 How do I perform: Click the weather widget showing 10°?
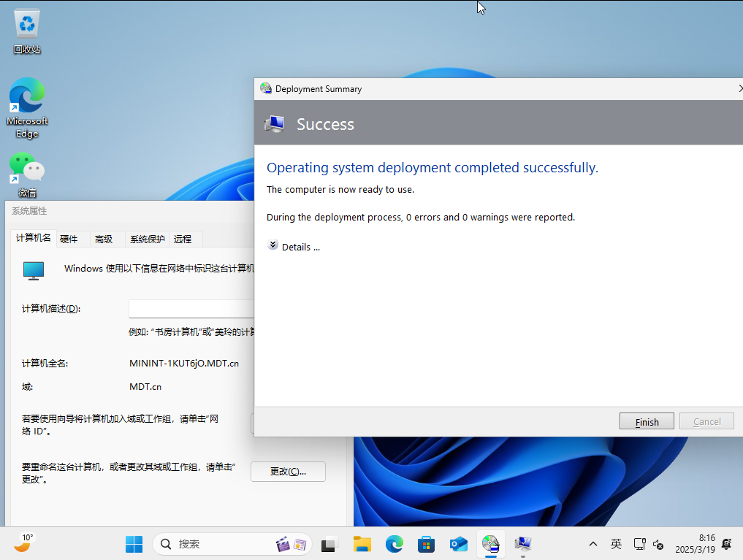[23, 542]
